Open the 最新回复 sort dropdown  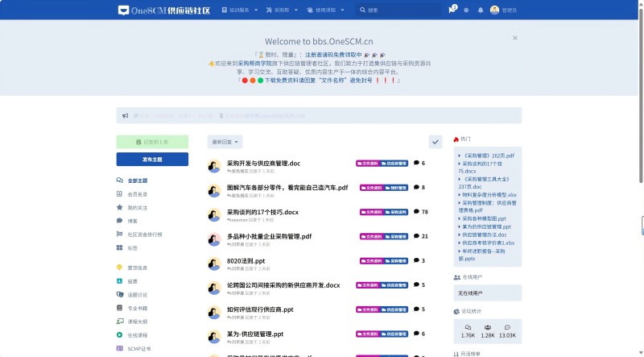(x=225, y=142)
